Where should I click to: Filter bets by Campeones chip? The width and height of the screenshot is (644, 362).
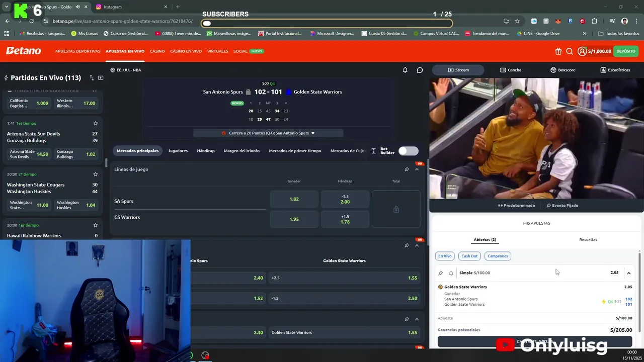[x=498, y=256]
